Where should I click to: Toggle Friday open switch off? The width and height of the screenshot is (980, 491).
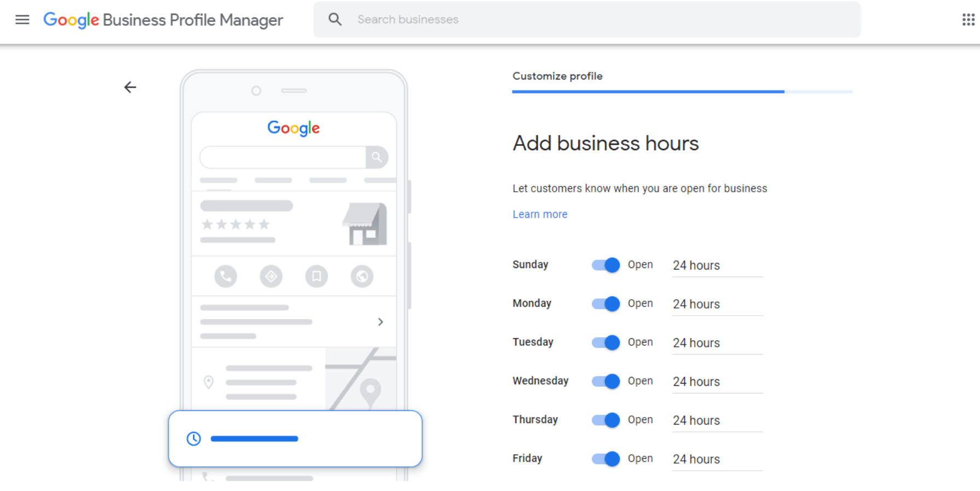pos(606,459)
